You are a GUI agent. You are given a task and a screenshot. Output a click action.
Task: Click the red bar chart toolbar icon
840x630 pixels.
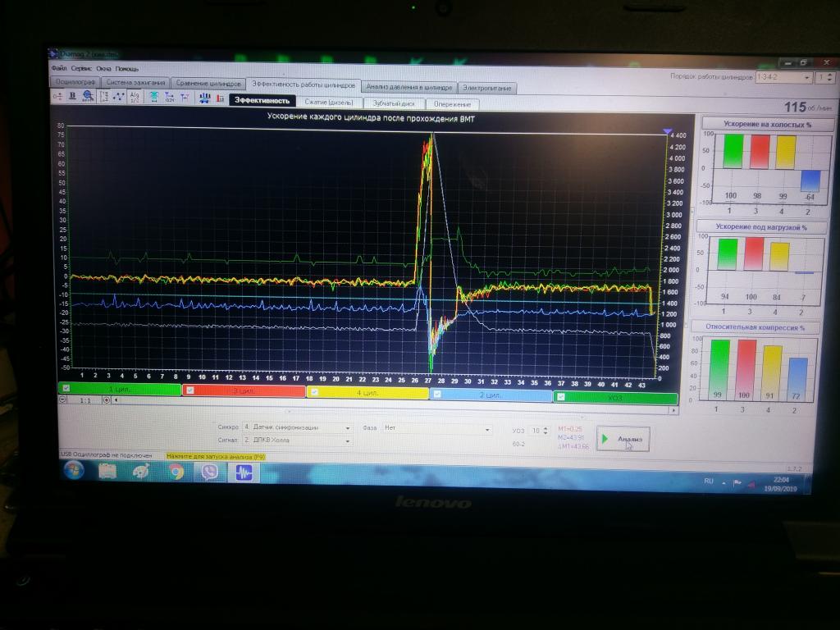[220, 98]
